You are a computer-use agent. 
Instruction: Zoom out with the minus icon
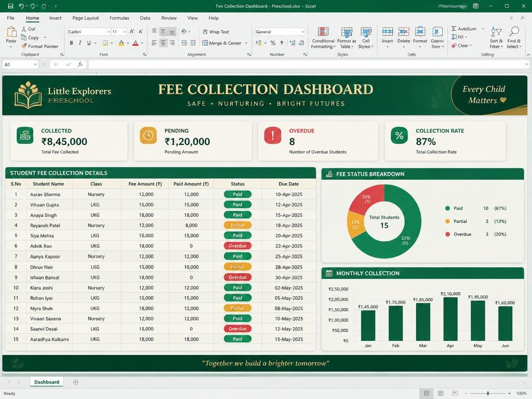466,393
